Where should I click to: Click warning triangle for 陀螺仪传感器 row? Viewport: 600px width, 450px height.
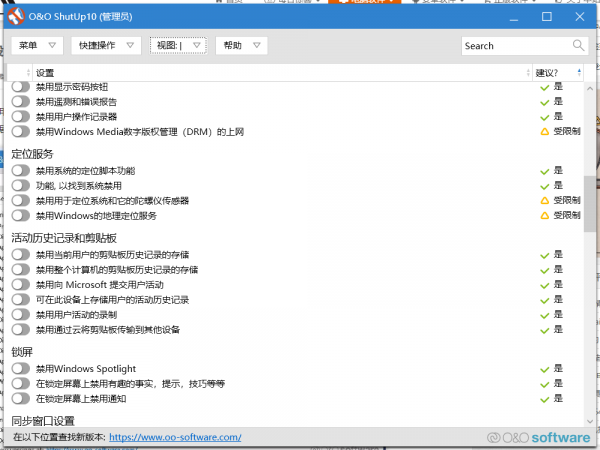click(x=545, y=201)
